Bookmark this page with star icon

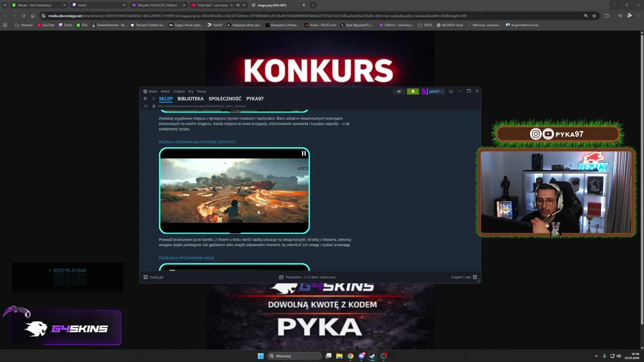[x=594, y=16]
